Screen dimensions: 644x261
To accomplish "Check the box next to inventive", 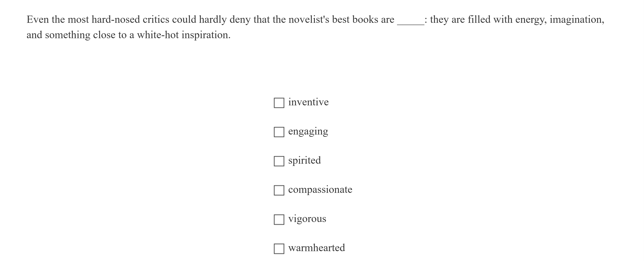I will click(279, 103).
